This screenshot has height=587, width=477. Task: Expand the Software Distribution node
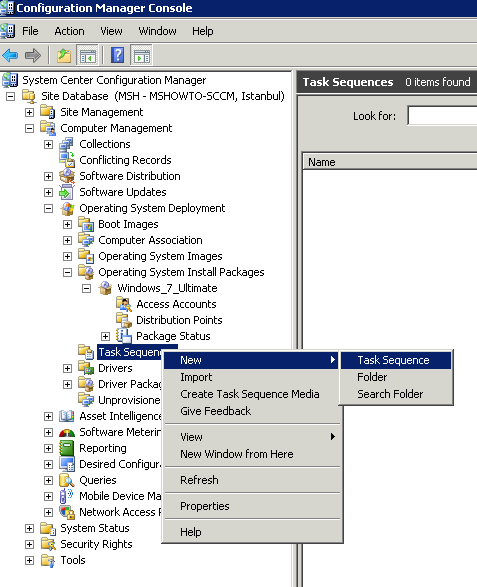[x=48, y=176]
